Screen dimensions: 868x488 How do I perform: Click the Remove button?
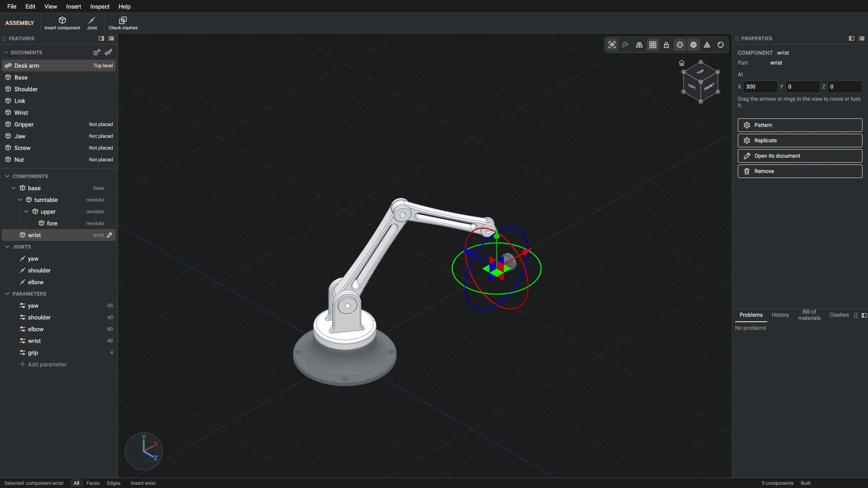800,171
